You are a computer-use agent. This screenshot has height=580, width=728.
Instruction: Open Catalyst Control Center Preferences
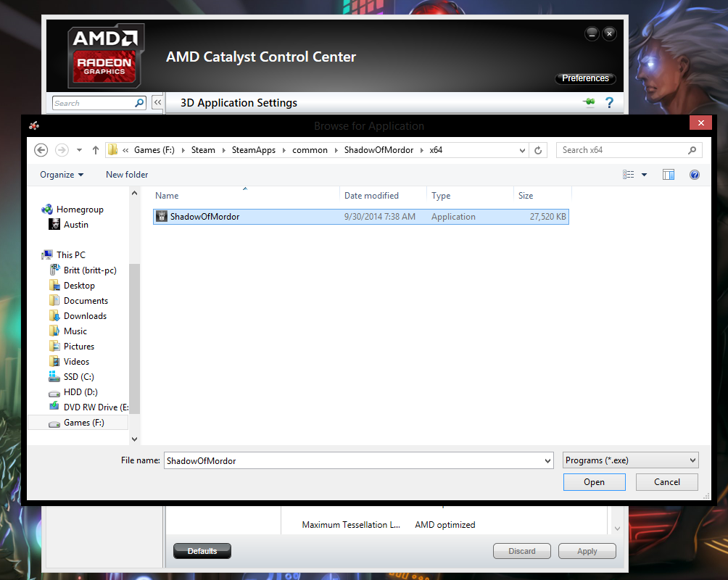coord(585,78)
